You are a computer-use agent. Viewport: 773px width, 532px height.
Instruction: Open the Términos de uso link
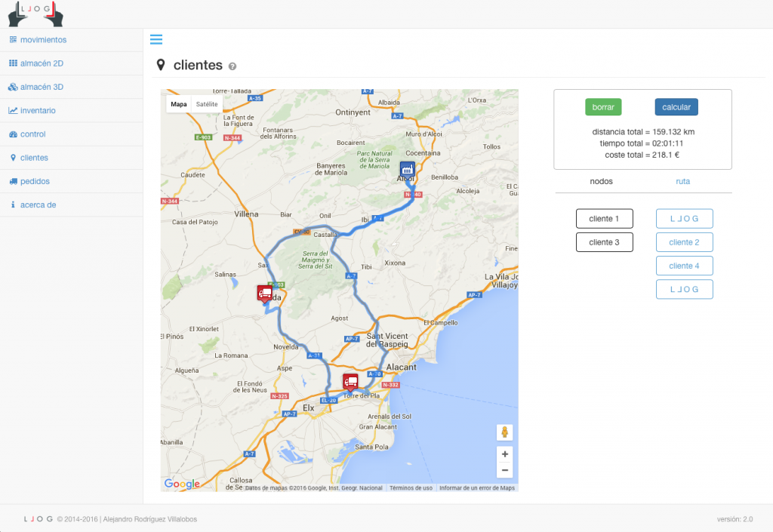410,487
